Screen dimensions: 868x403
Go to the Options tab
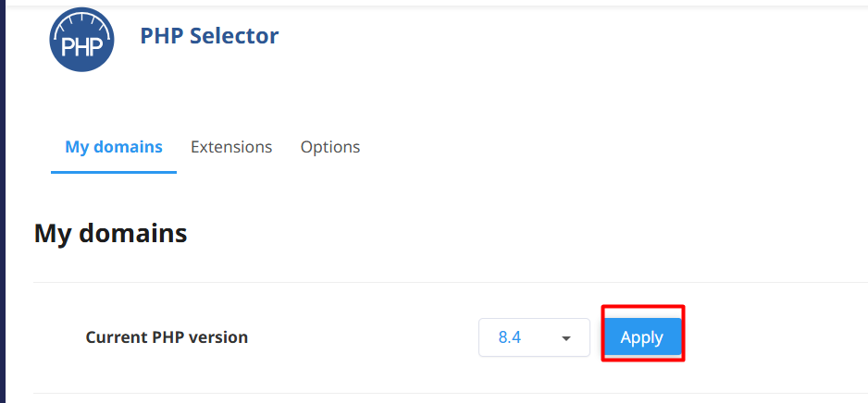(x=330, y=147)
